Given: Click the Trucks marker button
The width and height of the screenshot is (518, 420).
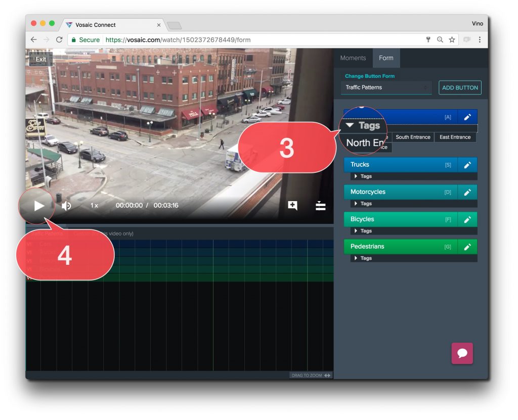Looking at the screenshot, I should point(401,165).
